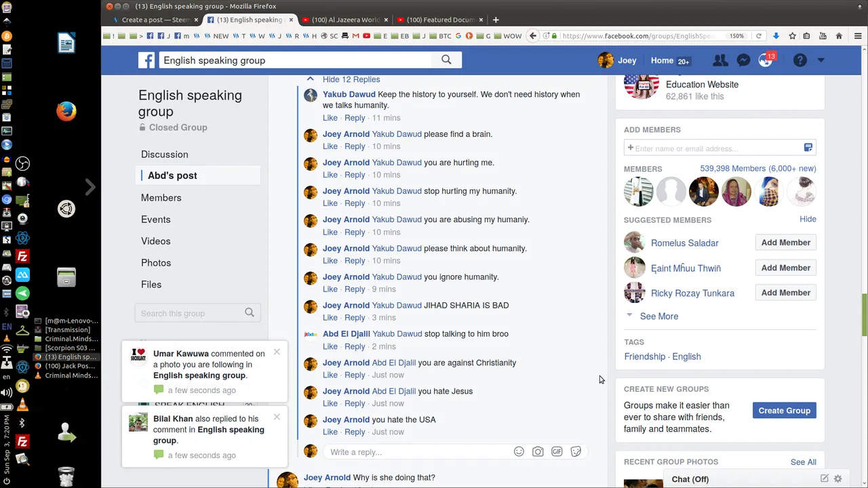Viewport: 868px width, 488px height.
Task: Go to Home in Facebook header
Action: tap(662, 60)
